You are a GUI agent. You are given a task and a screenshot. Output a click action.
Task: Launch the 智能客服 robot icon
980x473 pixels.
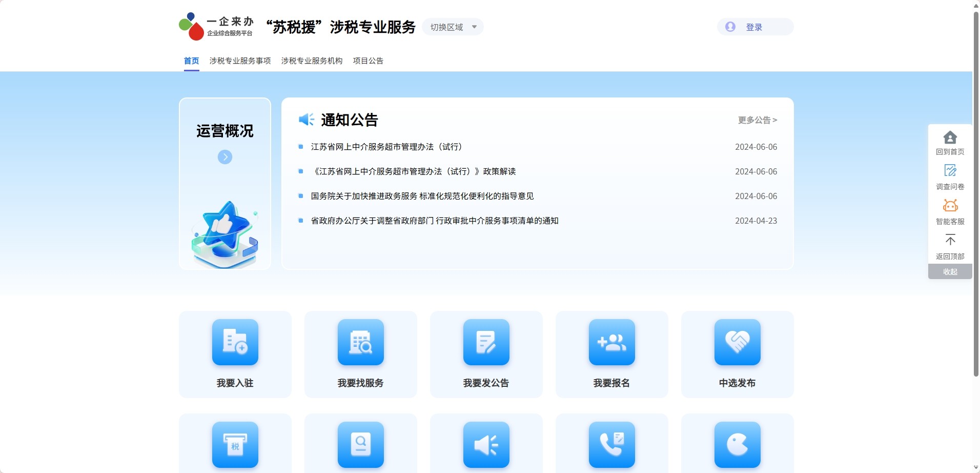(950, 206)
